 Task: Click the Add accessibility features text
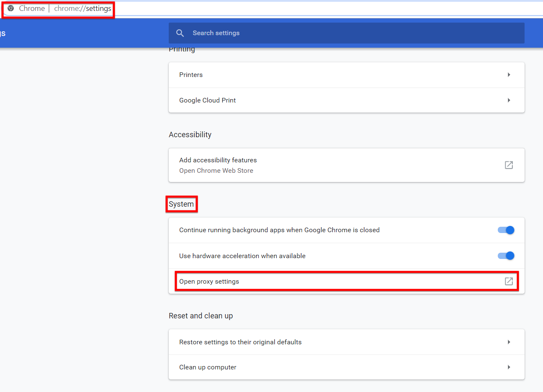click(x=218, y=160)
